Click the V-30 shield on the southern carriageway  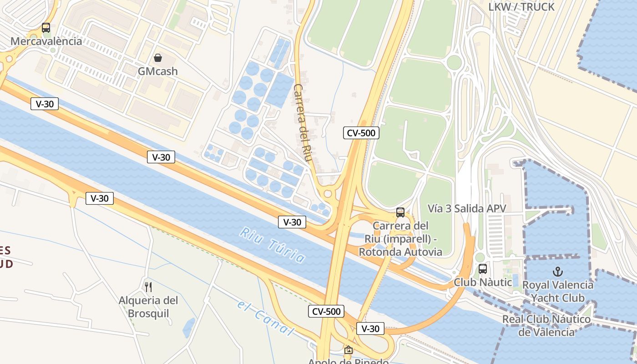tap(100, 198)
